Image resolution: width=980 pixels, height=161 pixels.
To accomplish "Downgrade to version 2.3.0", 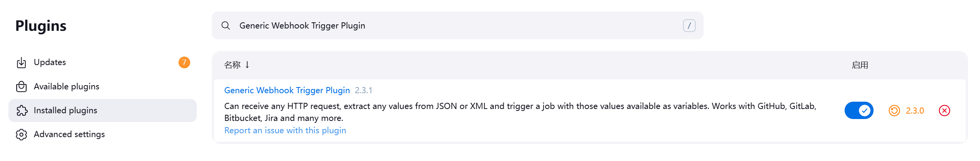I will 914,111.
